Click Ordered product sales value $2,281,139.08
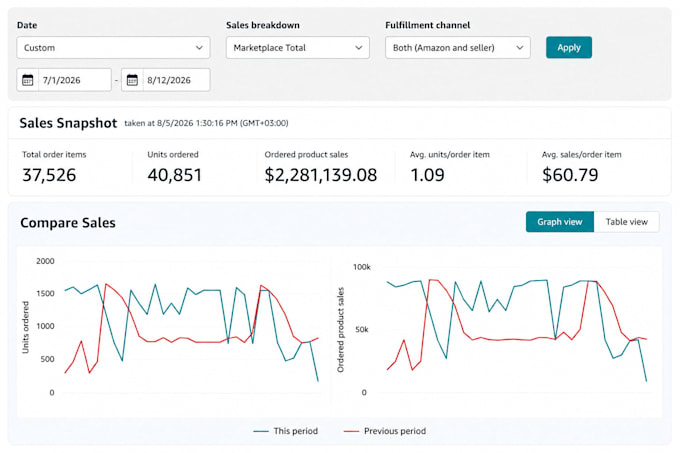This screenshot has width=680, height=453. (x=320, y=175)
